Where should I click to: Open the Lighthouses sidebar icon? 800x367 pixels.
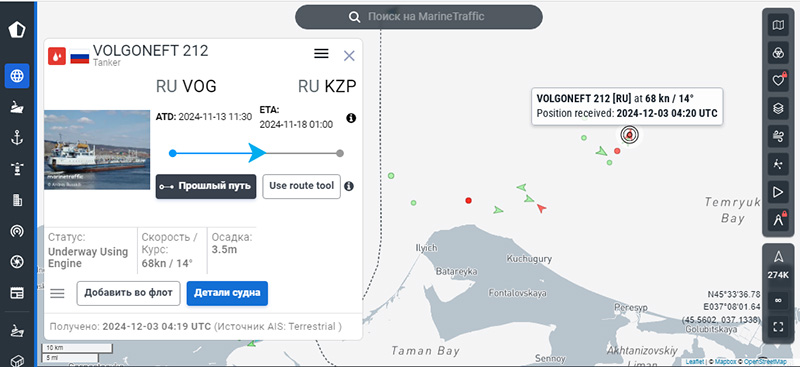[x=17, y=169]
